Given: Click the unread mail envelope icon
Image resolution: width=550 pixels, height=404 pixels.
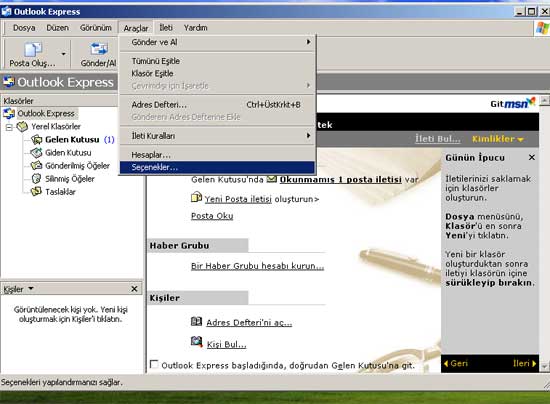Looking at the screenshot, I should click(x=271, y=179).
